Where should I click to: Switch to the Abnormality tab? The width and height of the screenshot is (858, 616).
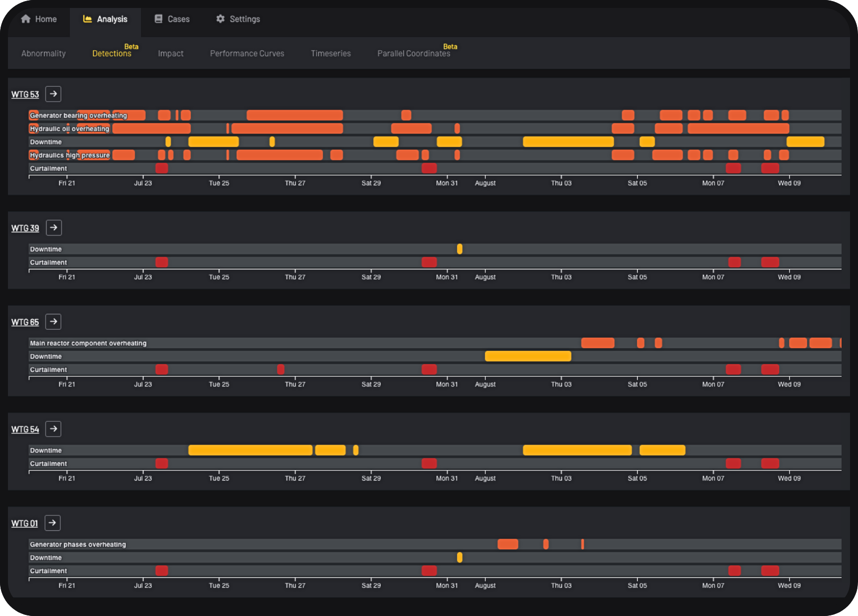pos(43,53)
